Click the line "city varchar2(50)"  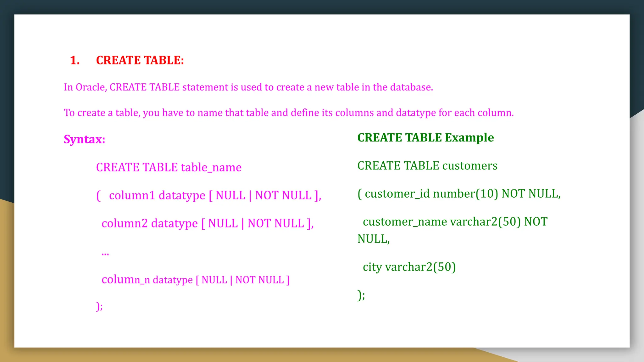coord(409,267)
